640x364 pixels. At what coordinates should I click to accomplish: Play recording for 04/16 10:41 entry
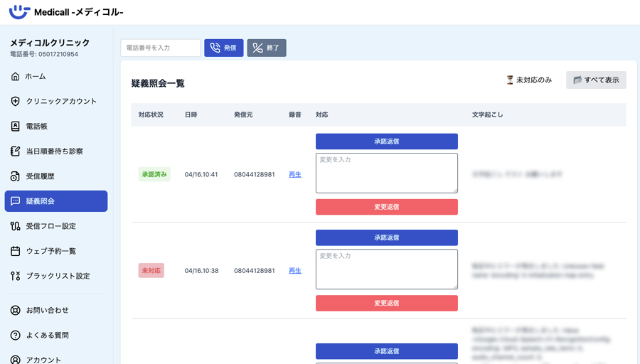[x=294, y=175]
